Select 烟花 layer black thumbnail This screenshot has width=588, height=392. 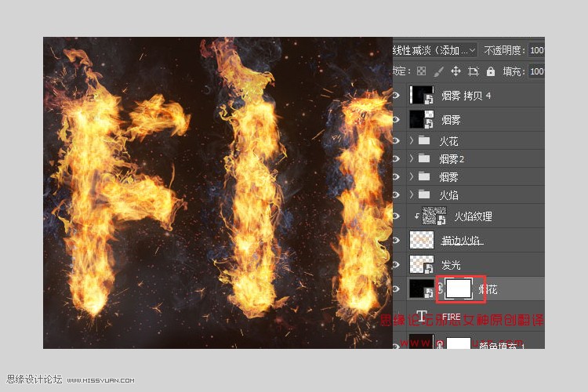click(x=422, y=289)
